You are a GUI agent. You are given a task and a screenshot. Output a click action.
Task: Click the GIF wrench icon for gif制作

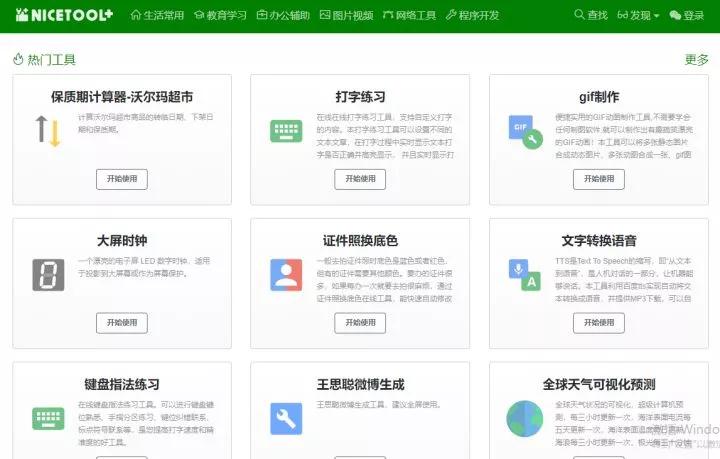point(525,132)
